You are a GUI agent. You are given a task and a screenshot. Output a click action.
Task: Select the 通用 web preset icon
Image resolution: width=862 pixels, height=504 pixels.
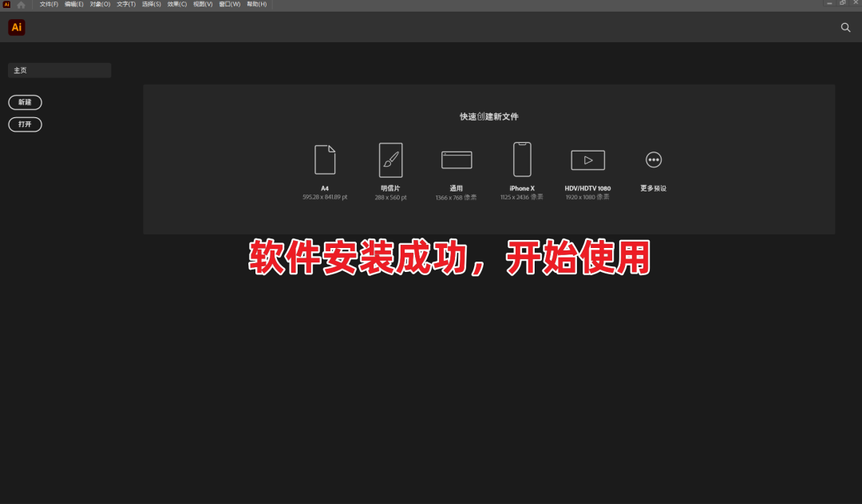[457, 160]
